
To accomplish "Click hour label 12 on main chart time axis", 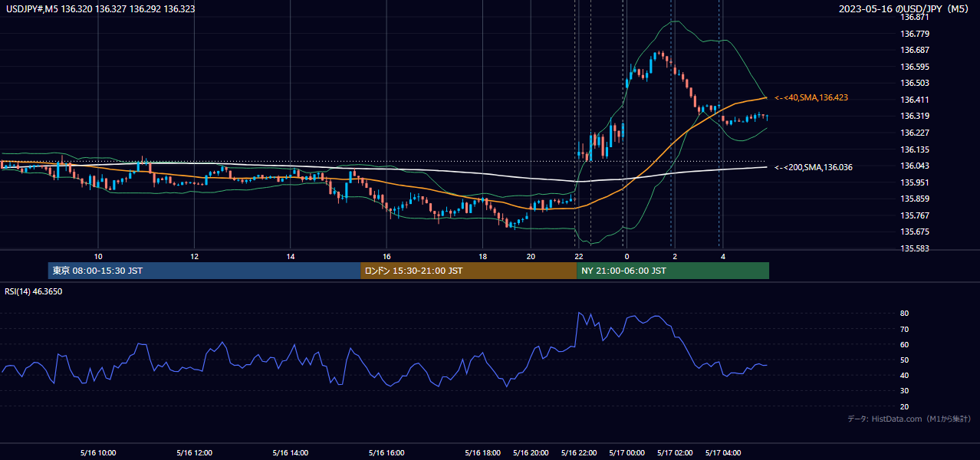I will (x=194, y=256).
